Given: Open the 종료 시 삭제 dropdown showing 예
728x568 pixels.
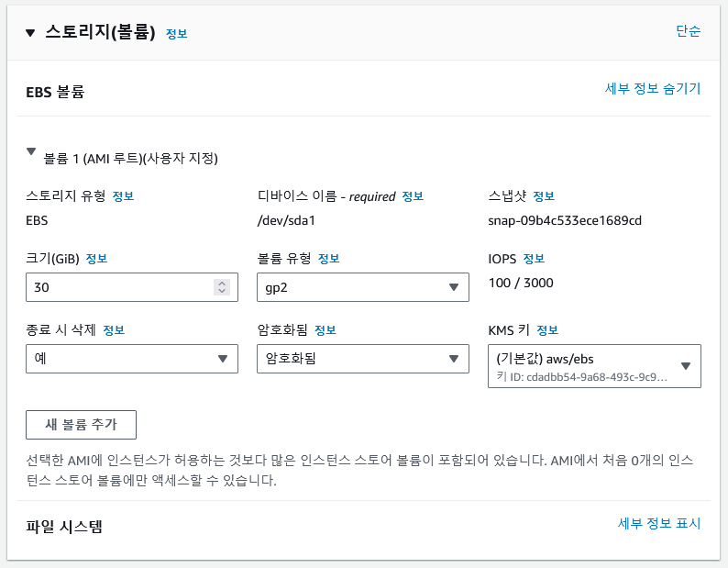Looking at the screenshot, I should coord(132,359).
